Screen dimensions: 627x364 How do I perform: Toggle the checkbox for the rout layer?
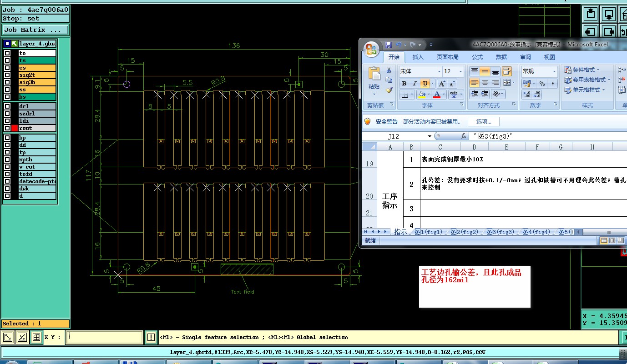(x=7, y=128)
